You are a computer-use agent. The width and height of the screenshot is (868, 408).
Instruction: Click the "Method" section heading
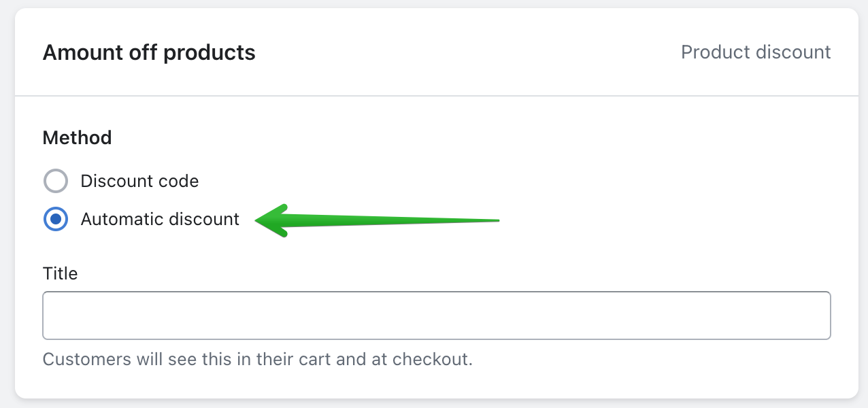tap(77, 138)
